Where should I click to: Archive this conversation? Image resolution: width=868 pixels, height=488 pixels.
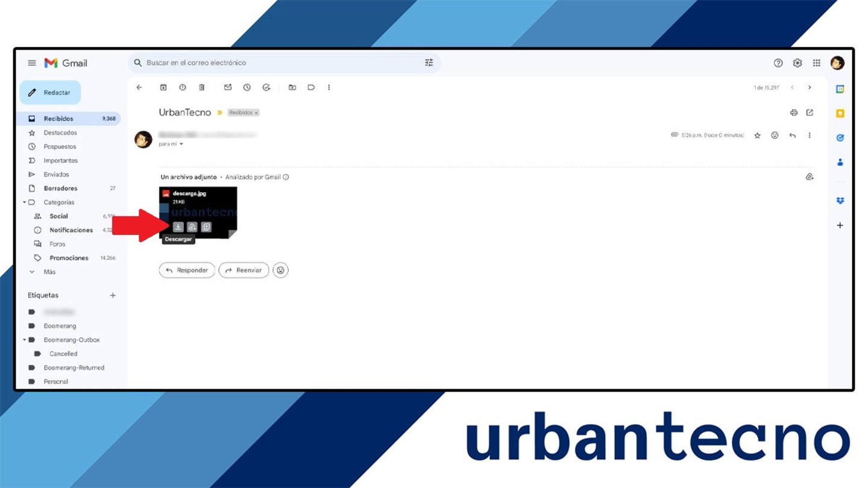[163, 87]
